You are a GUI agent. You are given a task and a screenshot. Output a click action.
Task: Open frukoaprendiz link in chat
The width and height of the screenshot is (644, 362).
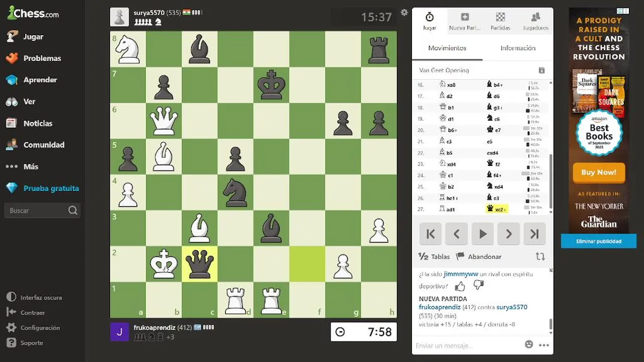click(439, 307)
